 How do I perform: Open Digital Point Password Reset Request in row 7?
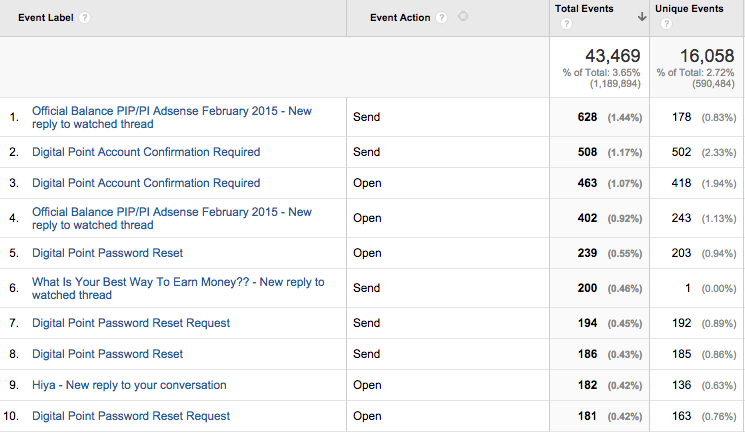(131, 323)
